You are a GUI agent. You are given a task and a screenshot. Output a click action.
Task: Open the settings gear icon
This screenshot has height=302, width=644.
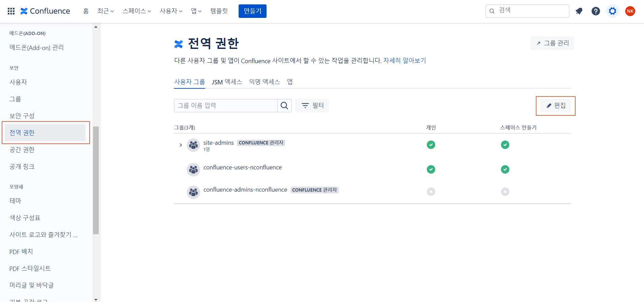click(613, 11)
